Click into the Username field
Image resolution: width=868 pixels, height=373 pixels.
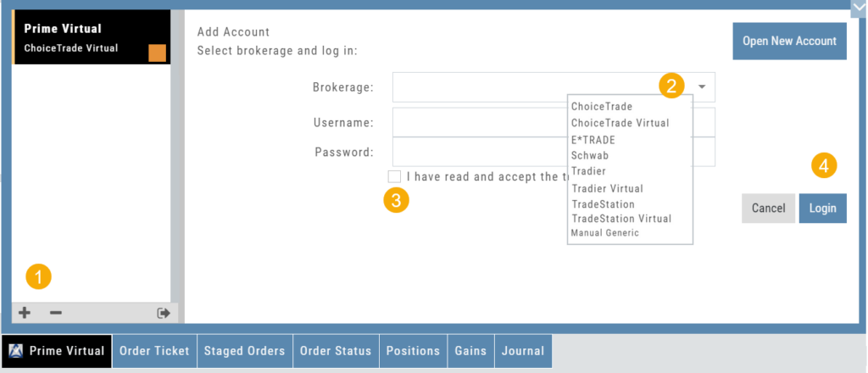554,122
